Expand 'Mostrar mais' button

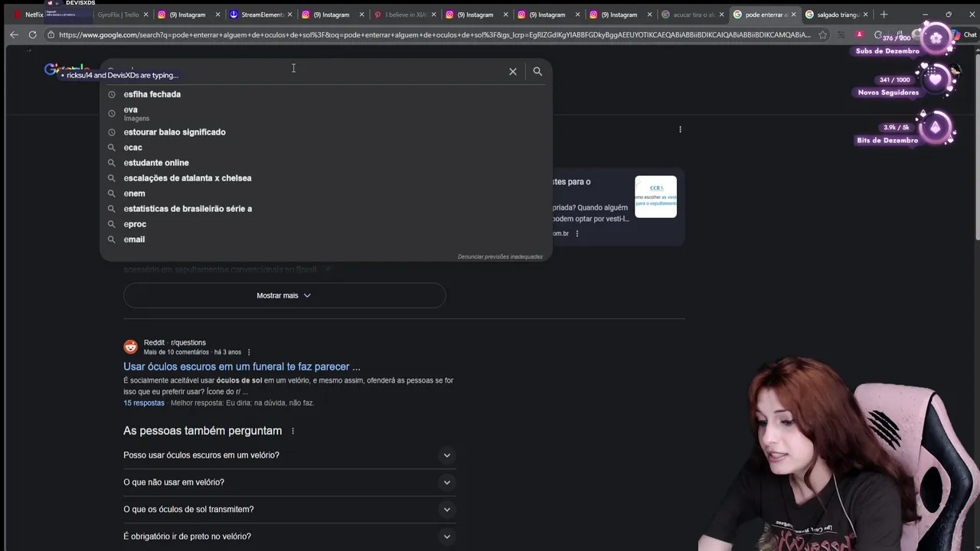click(x=284, y=295)
